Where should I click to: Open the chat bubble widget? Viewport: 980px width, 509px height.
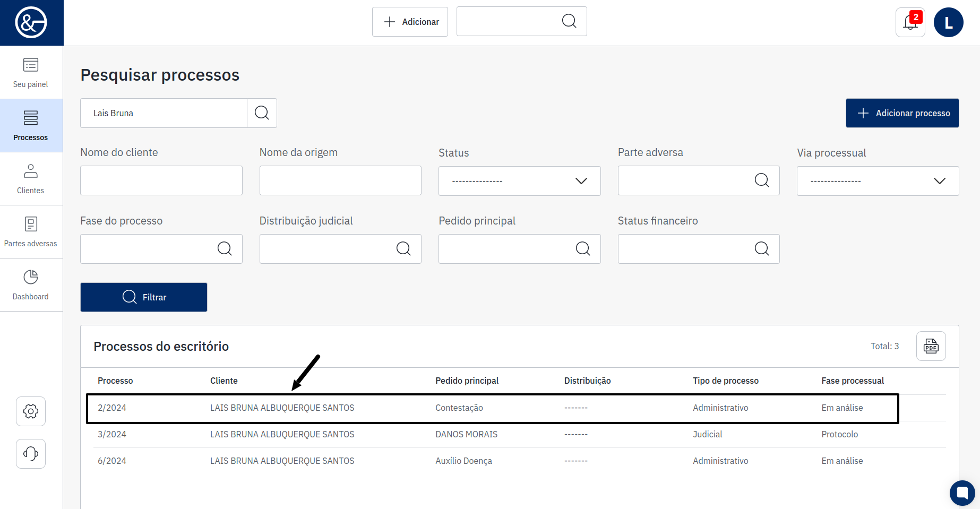pos(962,493)
